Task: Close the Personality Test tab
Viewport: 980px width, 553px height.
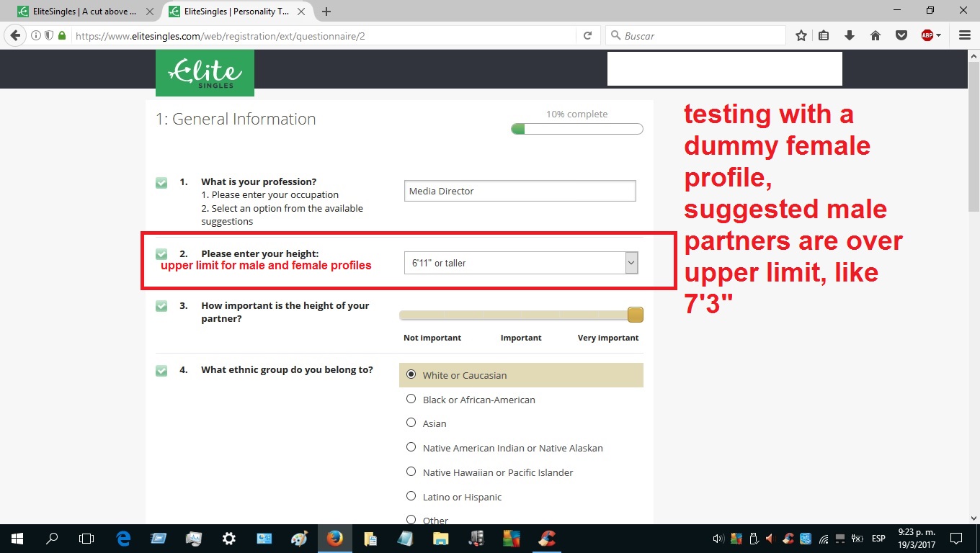Action: coord(302,12)
